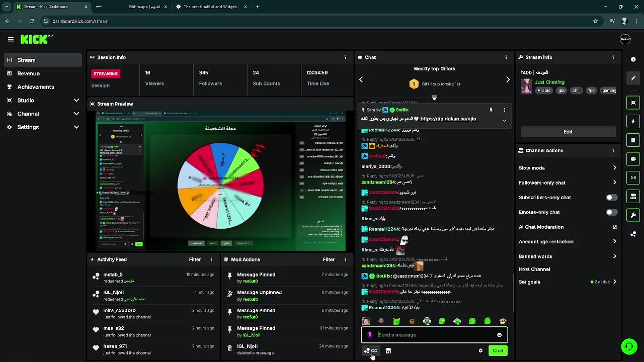The width and height of the screenshot is (644, 362).
Task: Click the pin icon on the pinned BotRix message
Action: [x=491, y=110]
